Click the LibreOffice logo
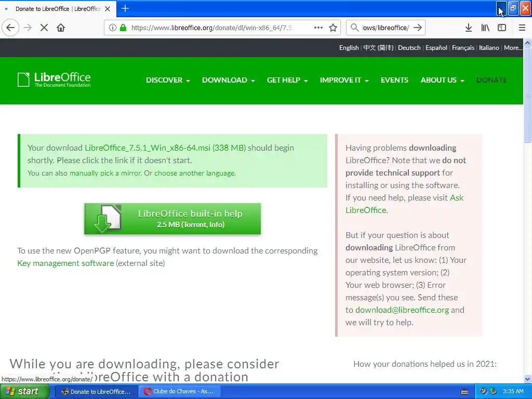The image size is (532, 399). click(x=54, y=79)
